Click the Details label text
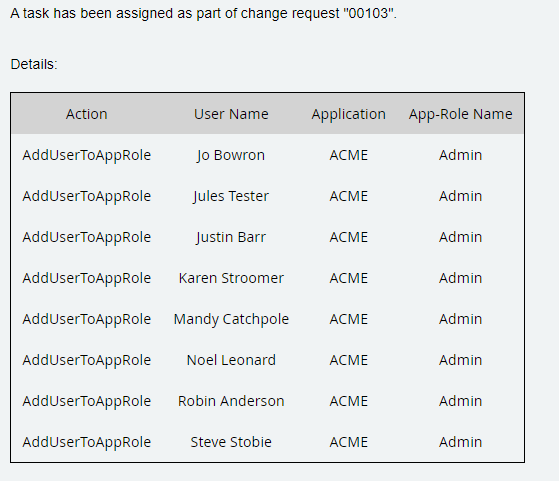559x481 pixels. pyautogui.click(x=34, y=65)
